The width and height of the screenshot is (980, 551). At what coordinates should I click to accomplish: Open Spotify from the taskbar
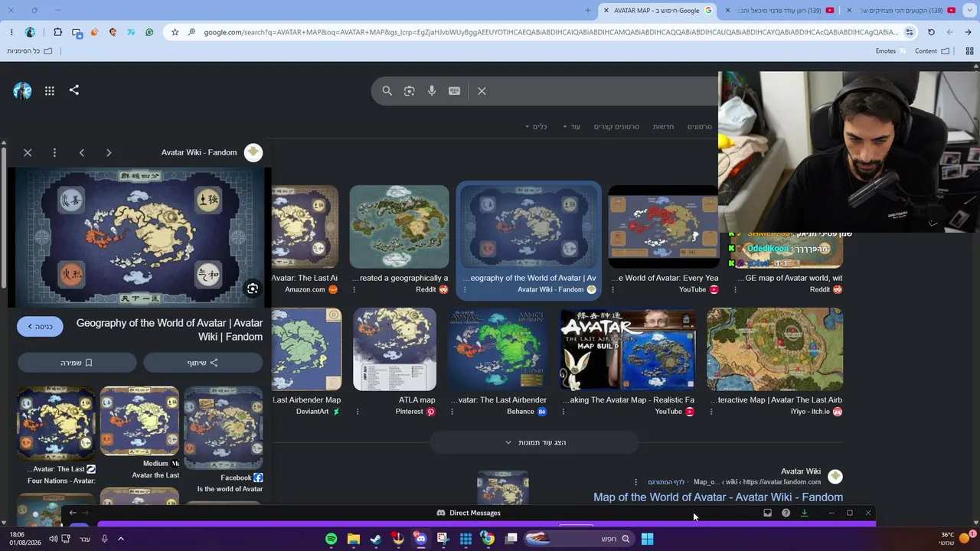(x=331, y=539)
